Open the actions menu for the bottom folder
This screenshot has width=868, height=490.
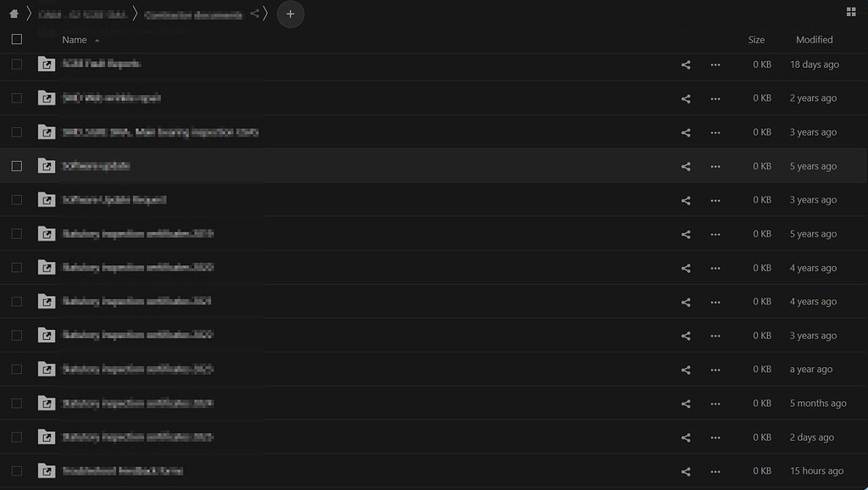point(715,471)
